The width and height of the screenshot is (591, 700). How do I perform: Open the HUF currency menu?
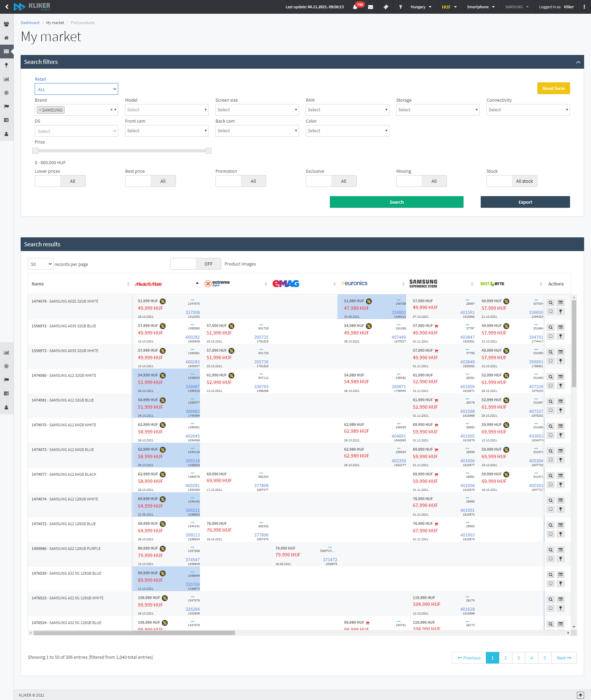pyautogui.click(x=449, y=7)
